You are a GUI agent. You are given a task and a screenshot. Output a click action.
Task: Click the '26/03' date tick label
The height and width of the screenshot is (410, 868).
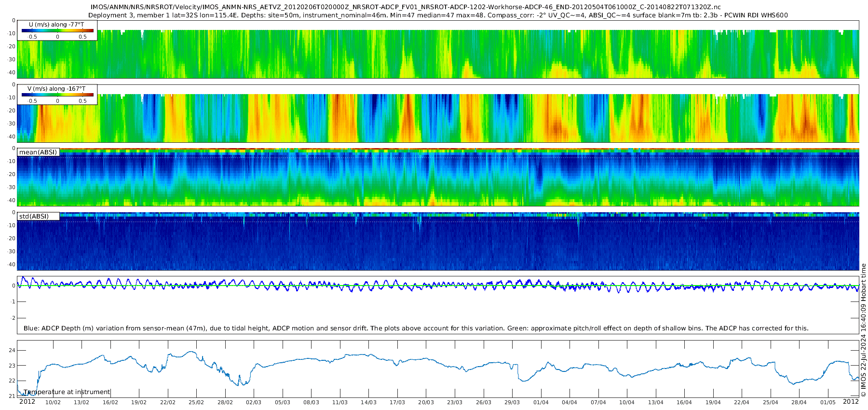pyautogui.click(x=484, y=402)
